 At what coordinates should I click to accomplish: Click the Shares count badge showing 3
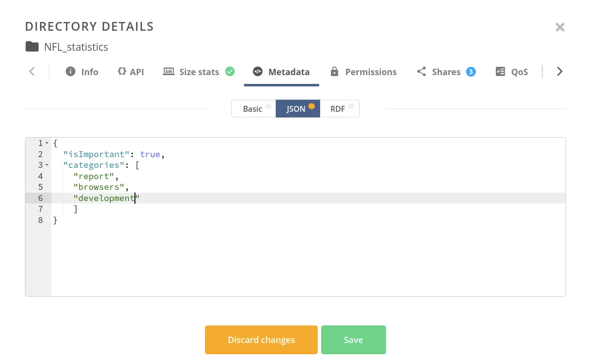point(470,71)
